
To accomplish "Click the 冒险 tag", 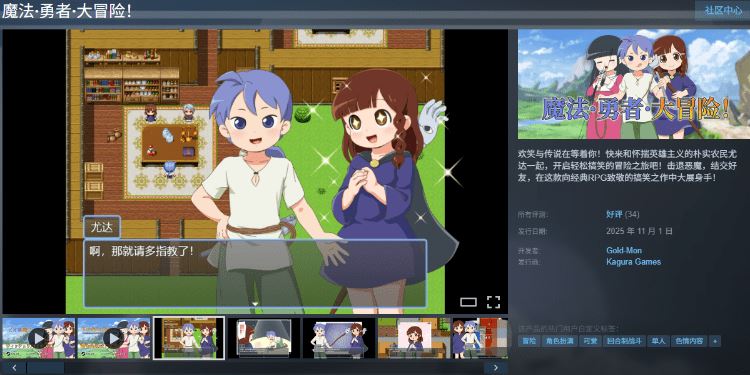I will 529,341.
